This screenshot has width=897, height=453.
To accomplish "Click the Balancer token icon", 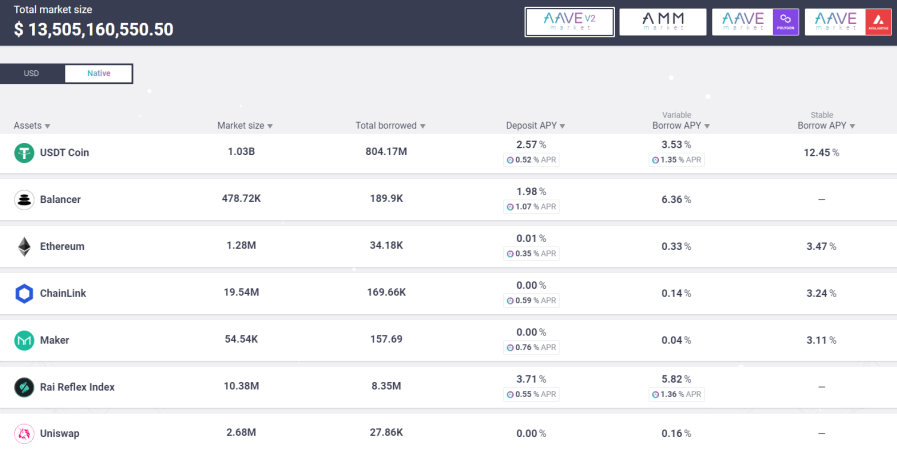I will [24, 200].
